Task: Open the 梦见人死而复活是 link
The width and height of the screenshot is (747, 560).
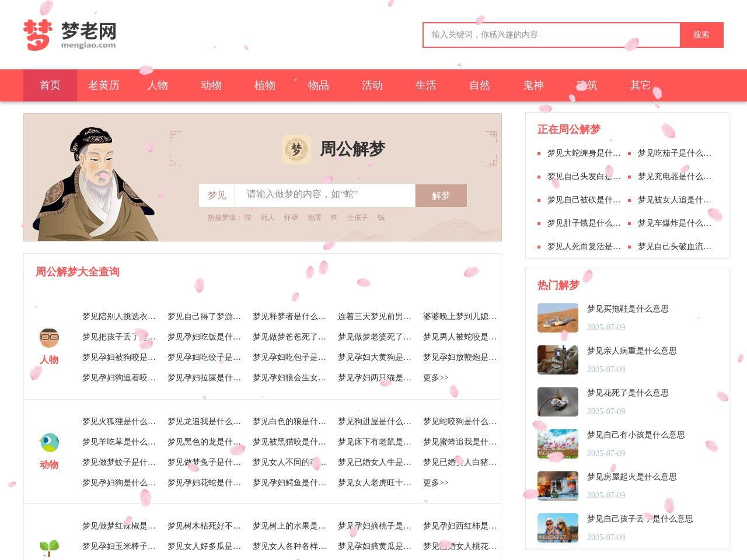Action: click(584, 247)
